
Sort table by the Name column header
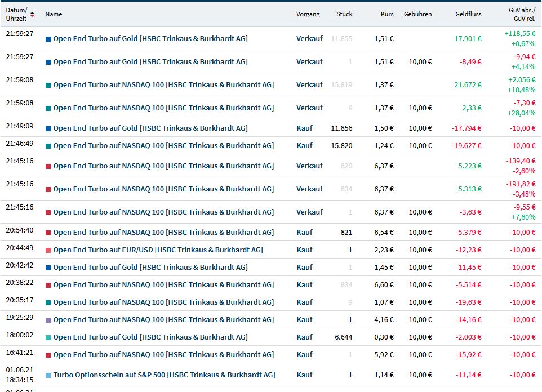tap(54, 14)
